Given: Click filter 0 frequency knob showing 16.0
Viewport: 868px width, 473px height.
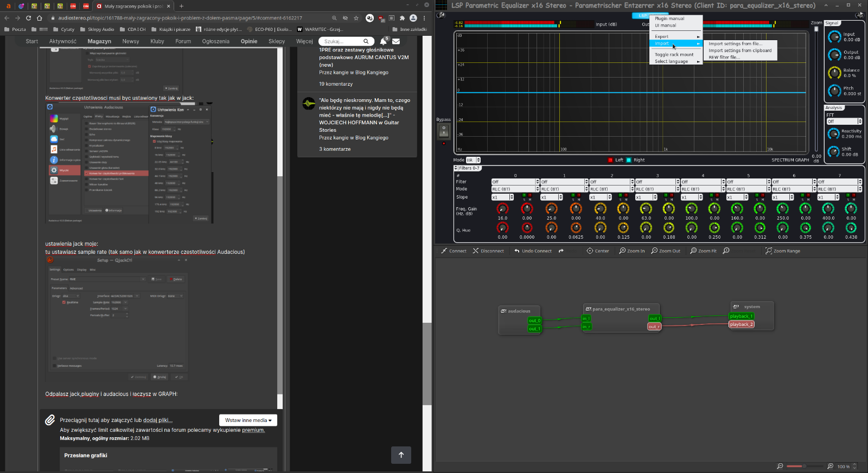Looking at the screenshot, I should pyautogui.click(x=503, y=209).
